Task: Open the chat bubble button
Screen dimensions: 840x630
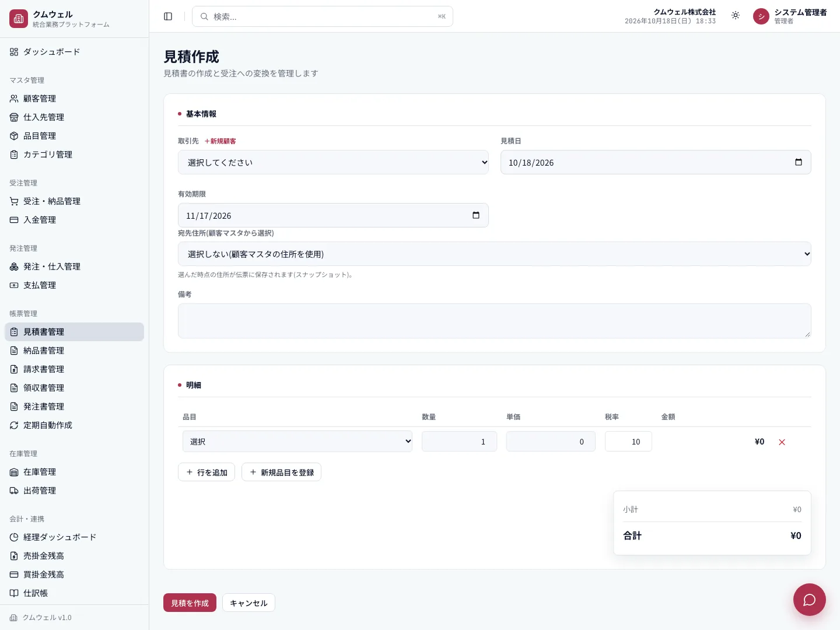Action: tap(809, 600)
